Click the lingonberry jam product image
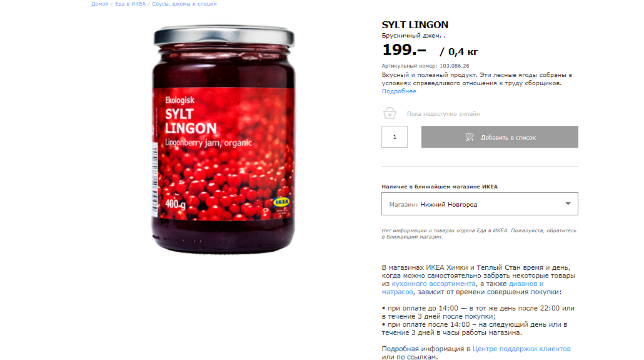The width and height of the screenshot is (644, 360). click(223, 139)
